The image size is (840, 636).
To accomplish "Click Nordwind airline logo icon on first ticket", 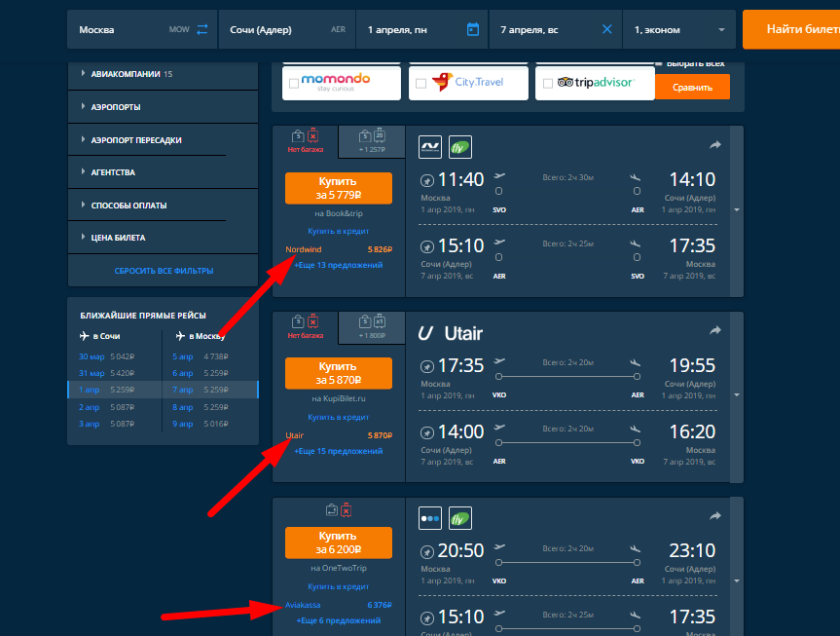I will coord(430,147).
